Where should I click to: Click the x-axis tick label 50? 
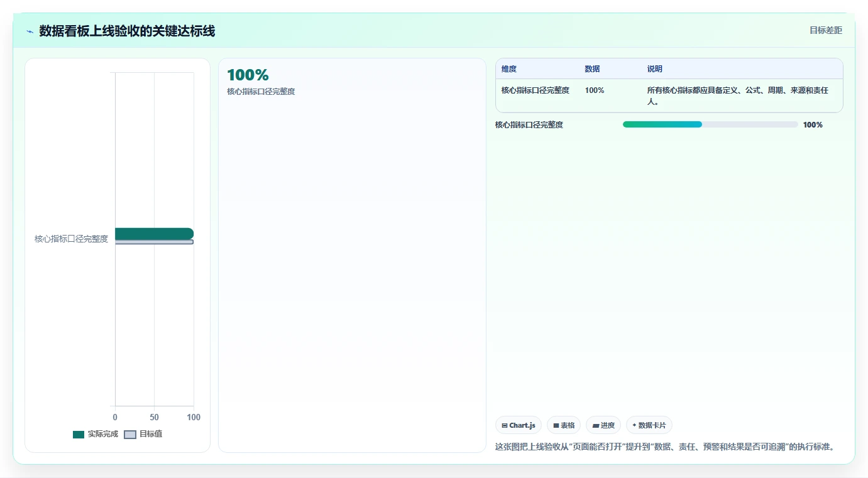[154, 417]
